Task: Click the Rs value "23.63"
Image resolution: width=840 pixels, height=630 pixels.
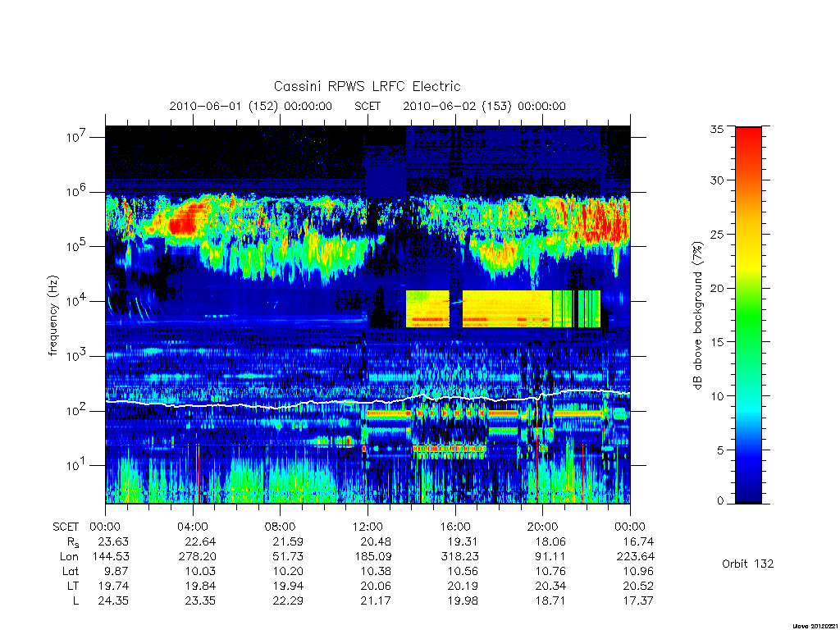Action: click(x=113, y=541)
